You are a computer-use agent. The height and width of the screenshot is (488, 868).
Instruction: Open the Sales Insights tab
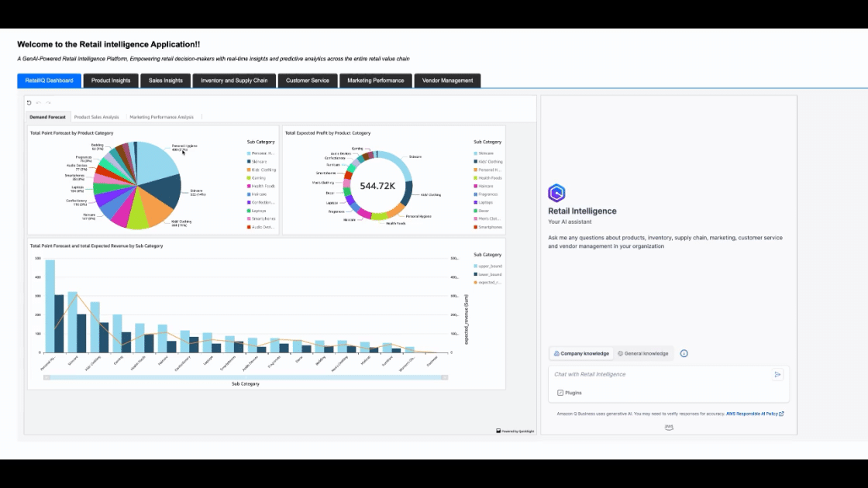coord(166,81)
